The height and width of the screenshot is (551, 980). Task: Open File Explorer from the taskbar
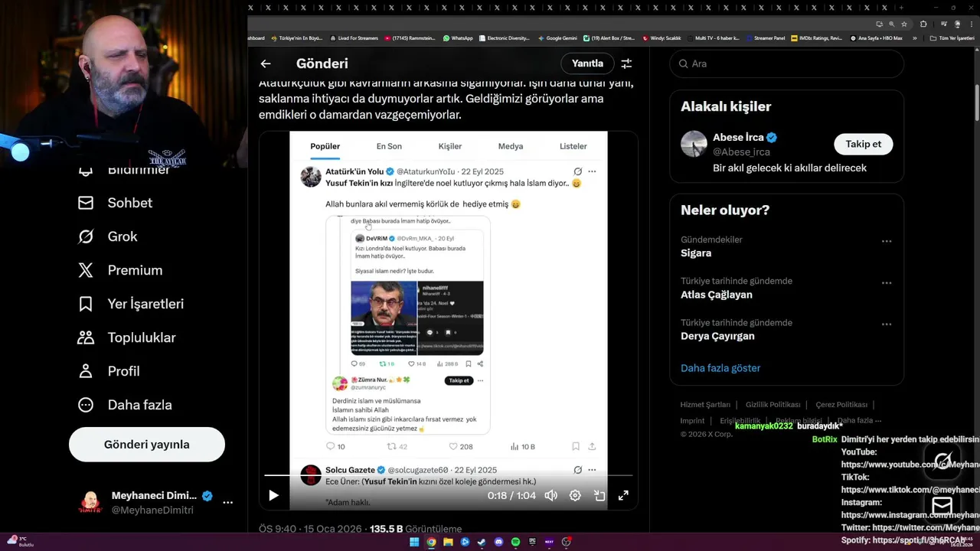click(448, 542)
